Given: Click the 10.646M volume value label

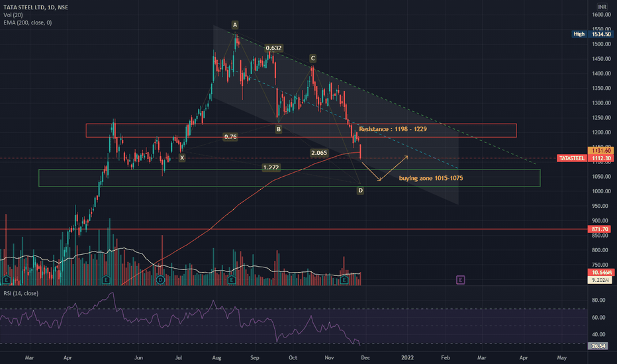Looking at the screenshot, I should pyautogui.click(x=601, y=272).
